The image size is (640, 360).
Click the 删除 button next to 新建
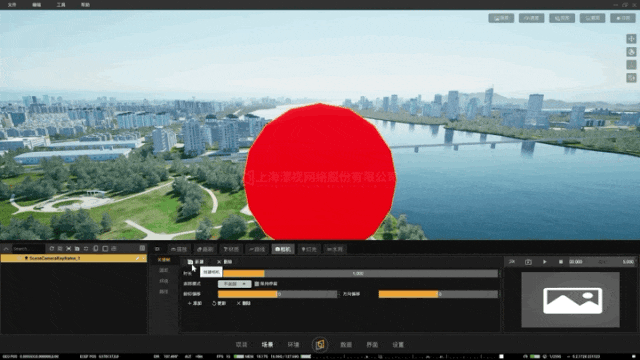click(x=224, y=262)
